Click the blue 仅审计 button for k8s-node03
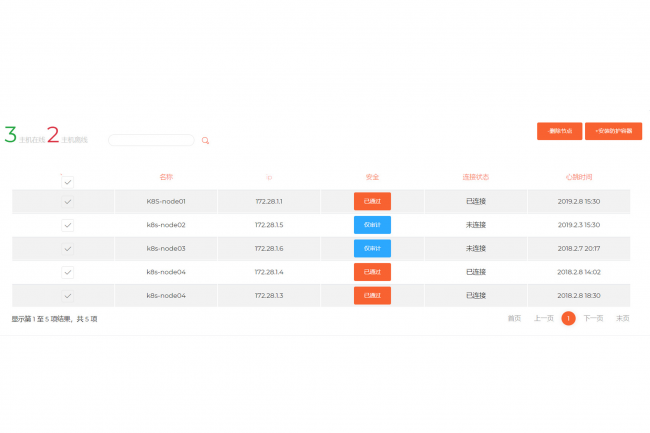 click(x=372, y=248)
